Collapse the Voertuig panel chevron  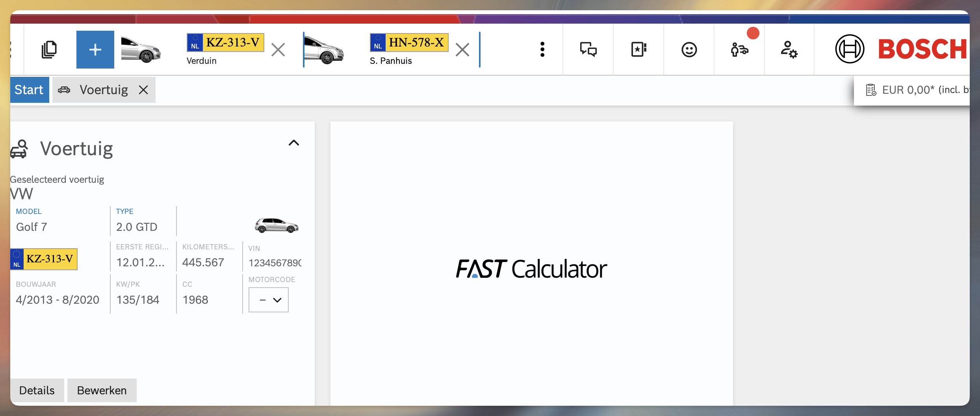pyautogui.click(x=294, y=143)
